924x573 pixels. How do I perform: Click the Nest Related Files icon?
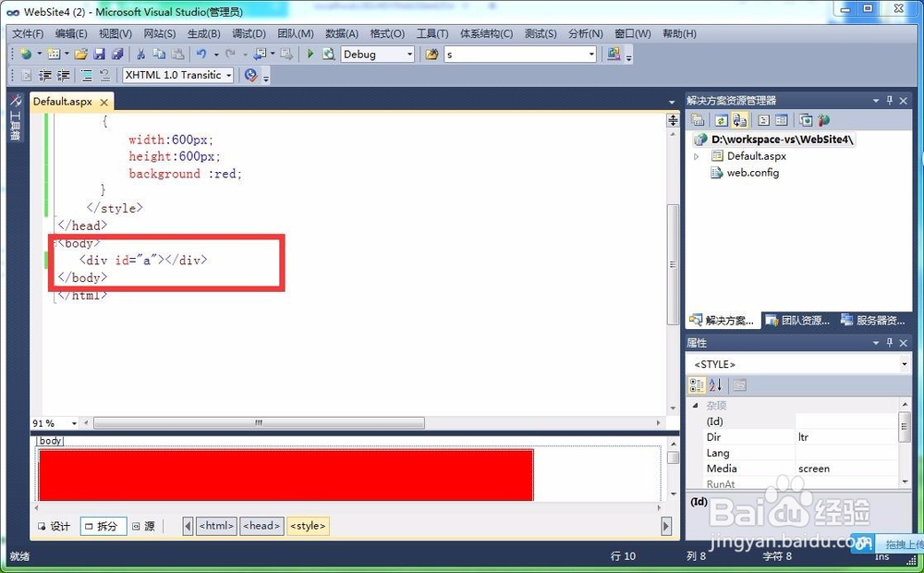739,120
